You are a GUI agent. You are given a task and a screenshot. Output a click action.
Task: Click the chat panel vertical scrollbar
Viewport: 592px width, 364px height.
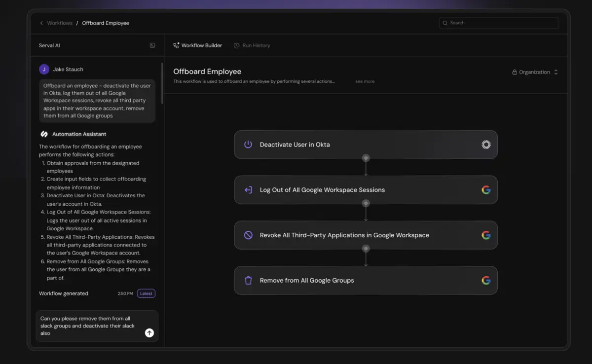point(162,83)
